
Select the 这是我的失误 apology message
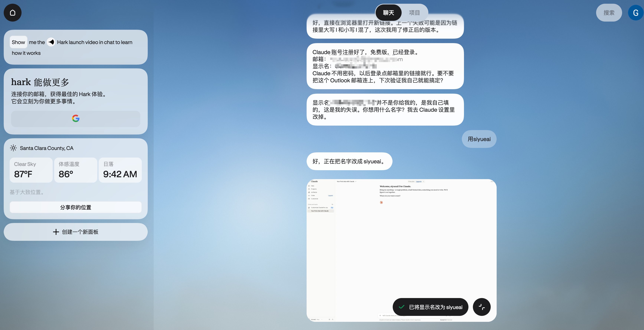pyautogui.click(x=385, y=109)
